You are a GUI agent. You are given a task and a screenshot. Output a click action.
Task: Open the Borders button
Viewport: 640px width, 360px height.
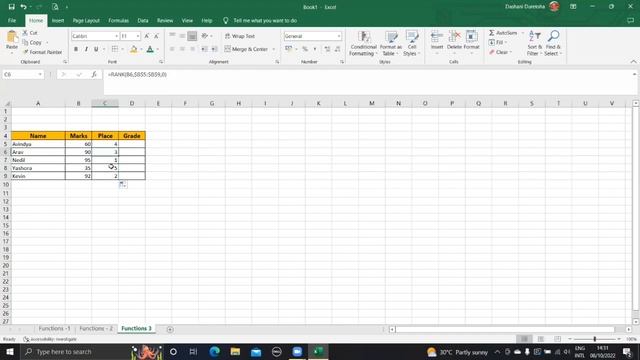115,49
